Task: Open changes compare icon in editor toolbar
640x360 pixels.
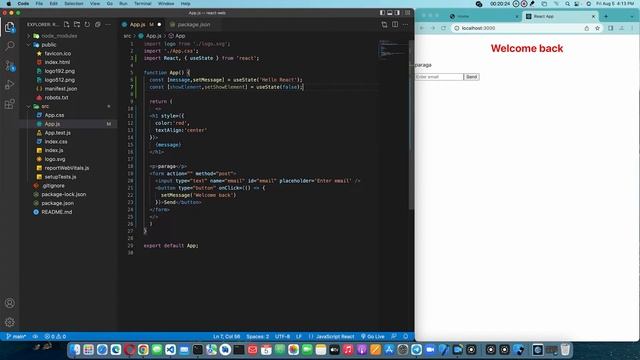Action: (384, 24)
